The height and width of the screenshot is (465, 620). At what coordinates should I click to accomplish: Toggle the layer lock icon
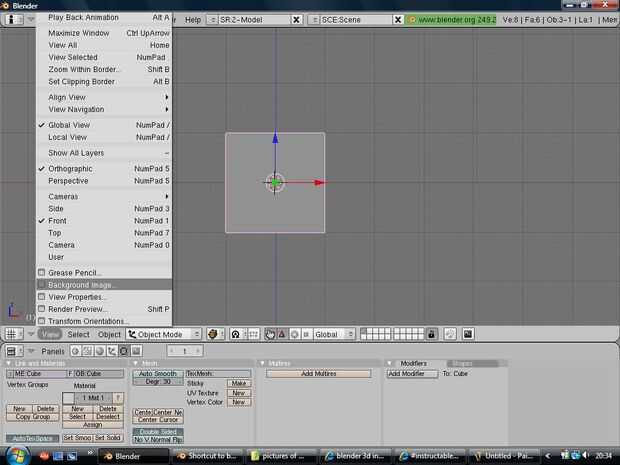431,335
